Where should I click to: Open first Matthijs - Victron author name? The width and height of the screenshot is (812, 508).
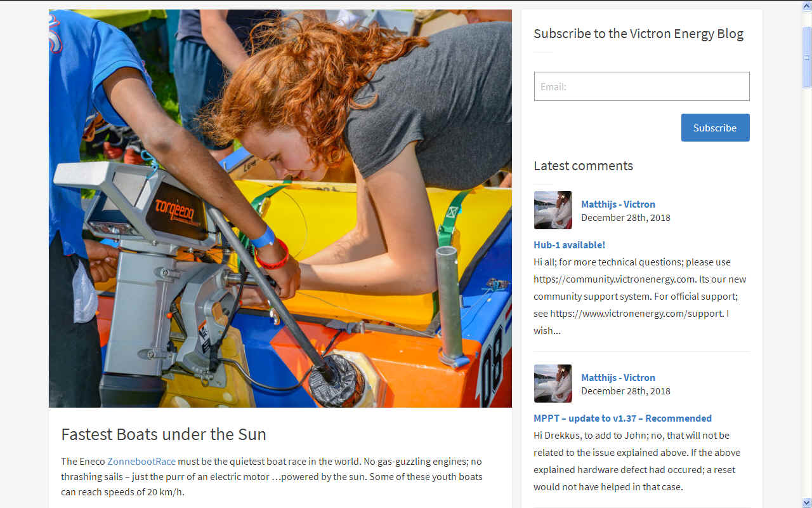pyautogui.click(x=618, y=204)
